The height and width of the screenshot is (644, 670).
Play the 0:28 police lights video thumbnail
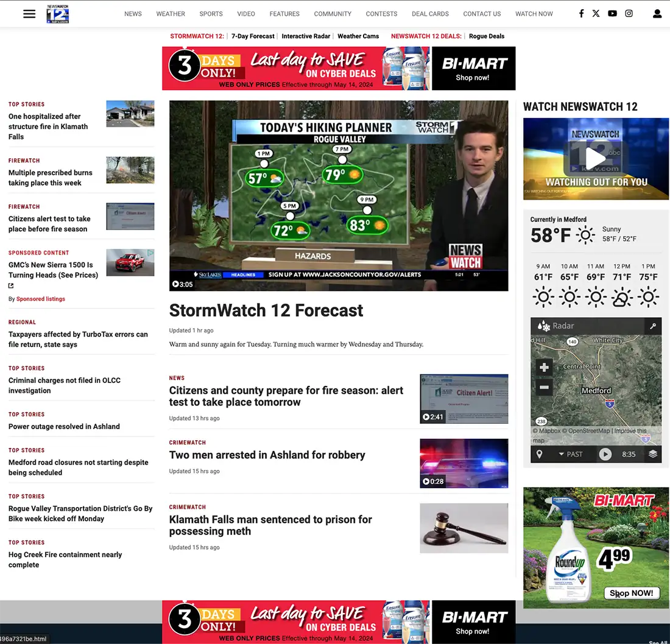click(x=464, y=463)
